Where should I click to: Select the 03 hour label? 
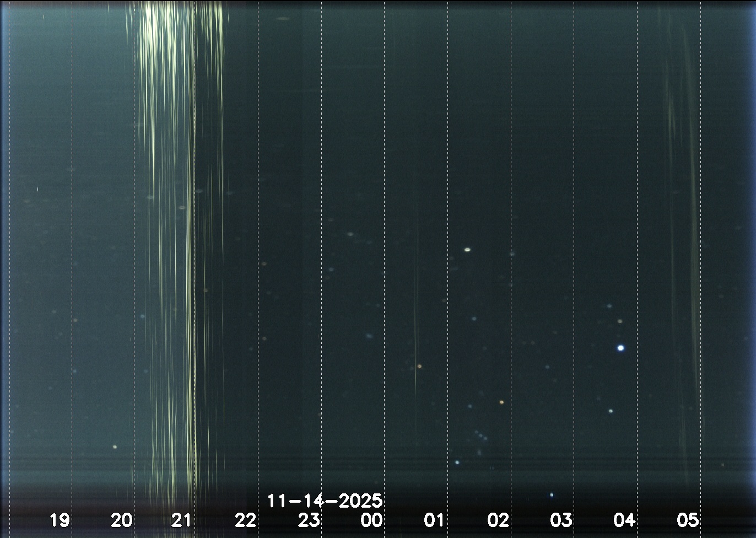[x=561, y=520]
